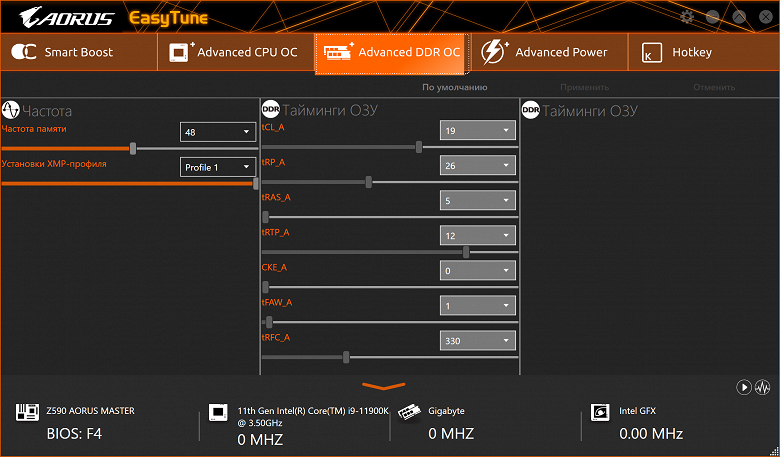Switch to the Advanced CPU OC tab
The image size is (780, 457).
pos(236,52)
